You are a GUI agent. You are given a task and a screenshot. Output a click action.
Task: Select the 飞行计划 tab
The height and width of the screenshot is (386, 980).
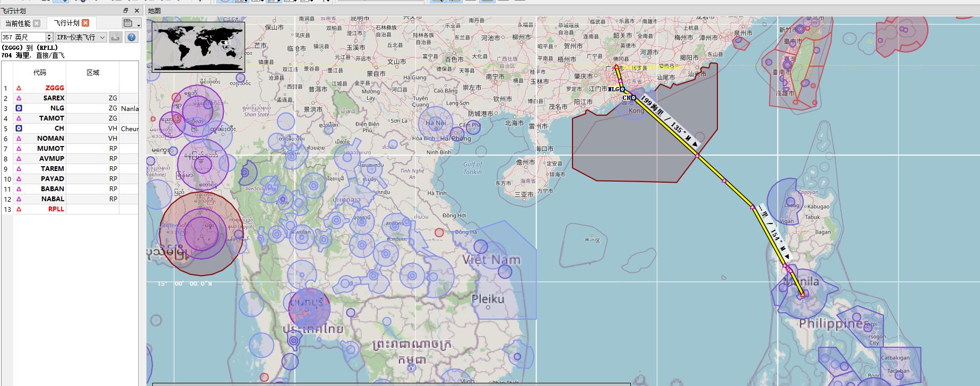[66, 23]
